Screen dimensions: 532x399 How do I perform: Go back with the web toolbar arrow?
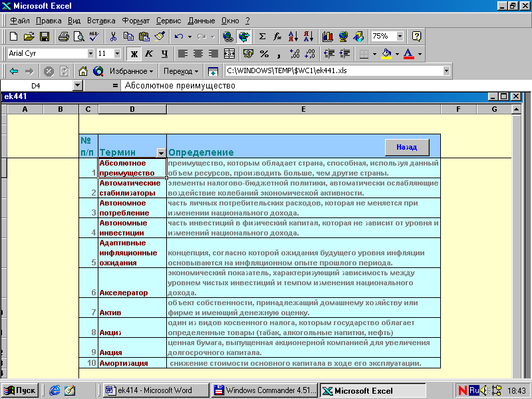pyautogui.click(x=14, y=71)
